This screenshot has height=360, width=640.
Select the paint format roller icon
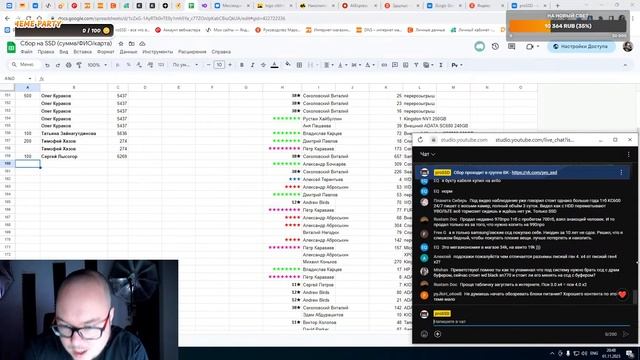79,65
